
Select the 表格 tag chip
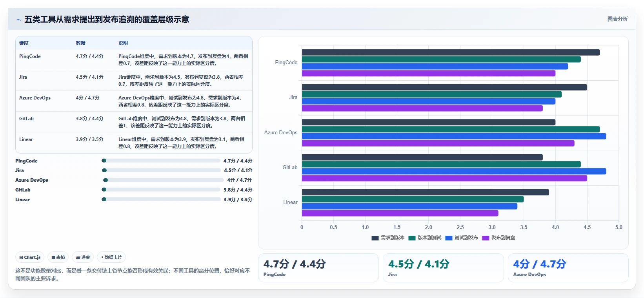(58, 257)
